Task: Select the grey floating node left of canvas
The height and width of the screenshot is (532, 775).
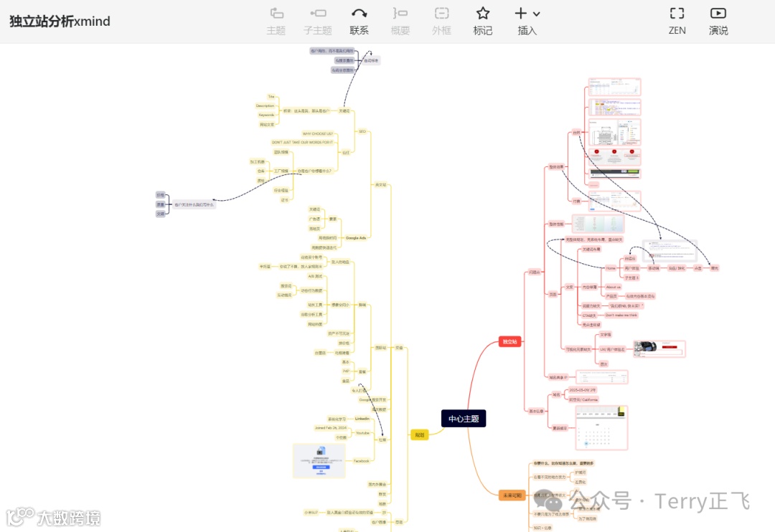Action: point(194,204)
